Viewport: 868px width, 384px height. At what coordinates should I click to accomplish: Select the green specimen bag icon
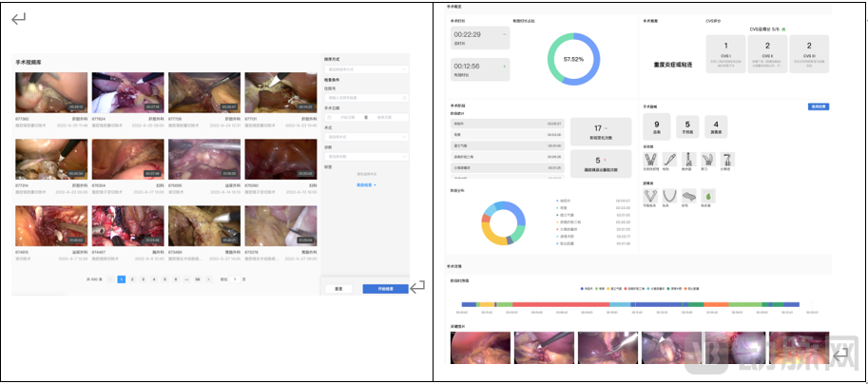coord(706,194)
